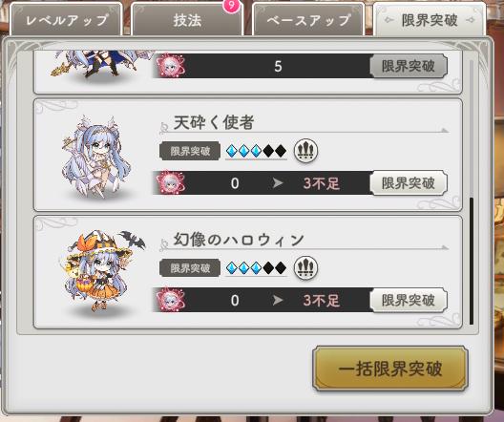
Task: Open the レベルアップ tab
Action: pos(66,20)
